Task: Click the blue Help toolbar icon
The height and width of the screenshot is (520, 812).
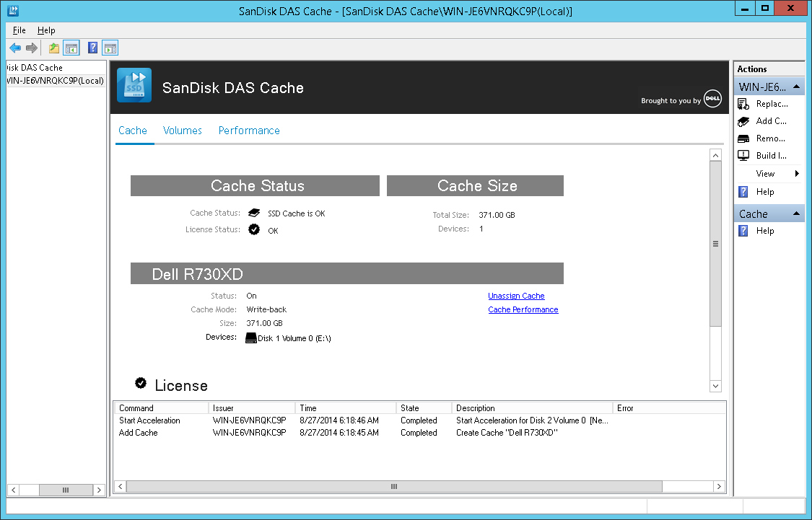Action: click(x=92, y=48)
